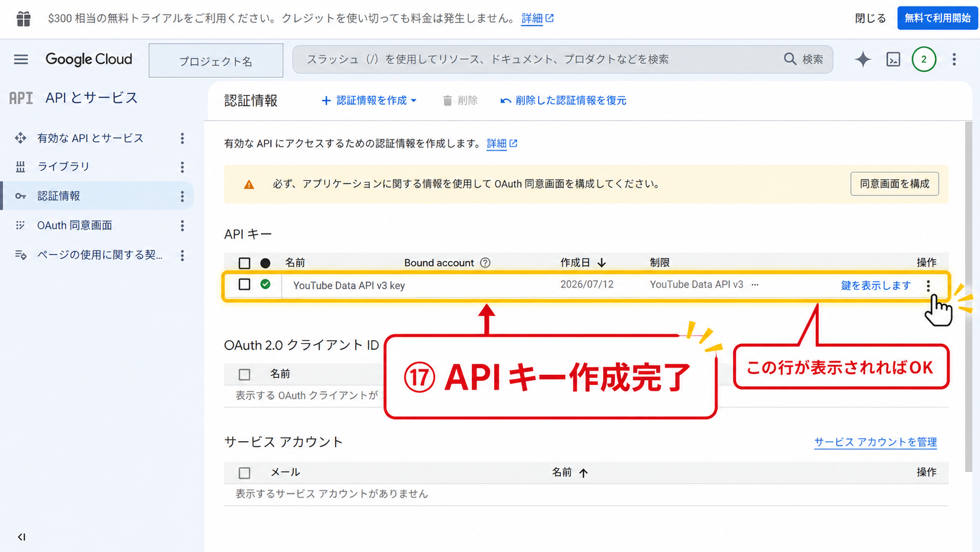
Task: Open サービス アカウントを管理 link
Action: pos(876,442)
